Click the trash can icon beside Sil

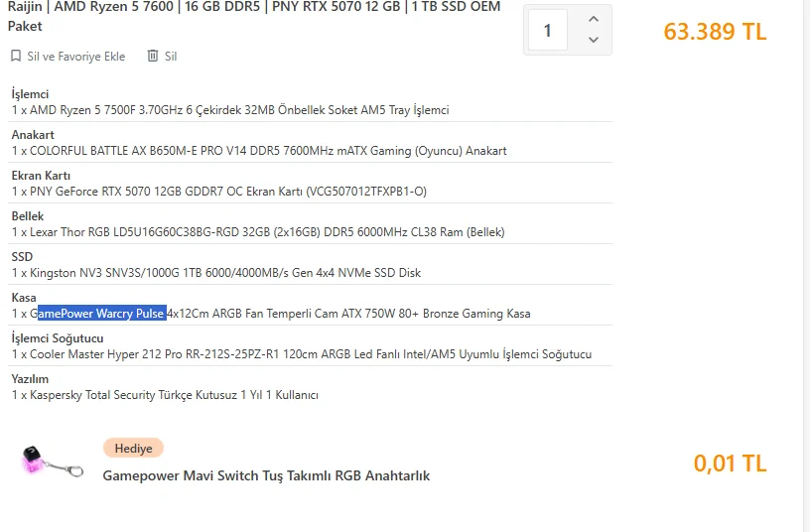pos(153,56)
